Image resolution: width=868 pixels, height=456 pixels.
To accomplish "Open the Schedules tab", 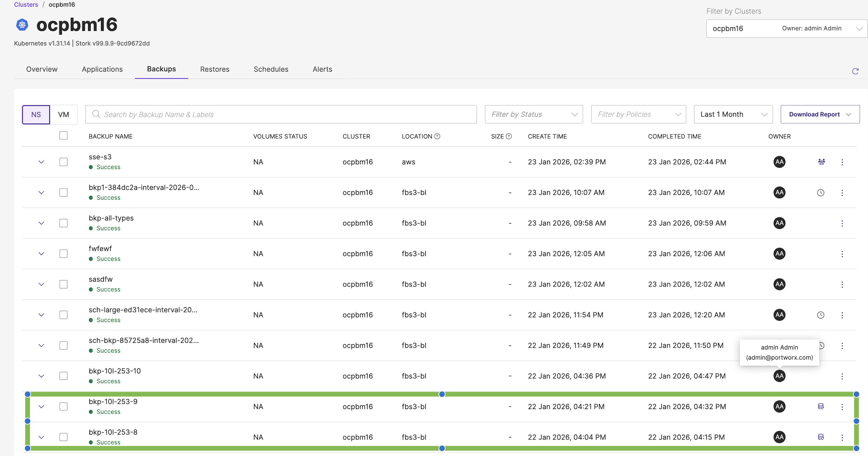I will coord(271,69).
